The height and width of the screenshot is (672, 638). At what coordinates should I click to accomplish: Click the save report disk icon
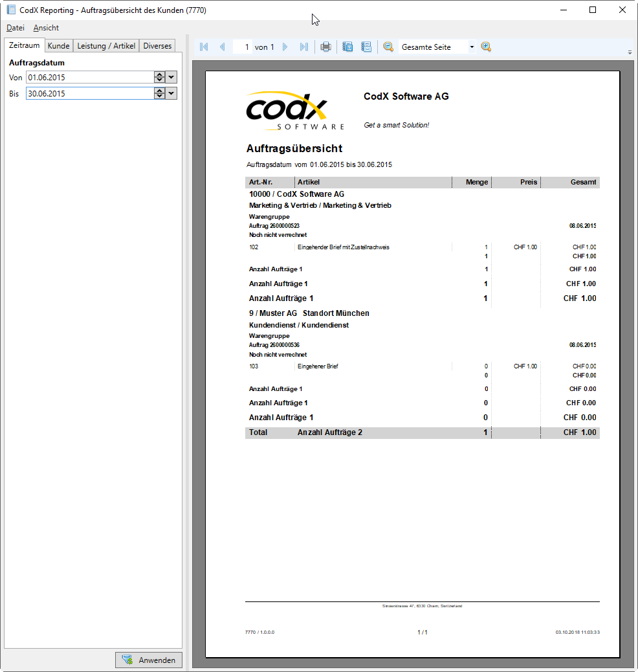[x=347, y=47]
